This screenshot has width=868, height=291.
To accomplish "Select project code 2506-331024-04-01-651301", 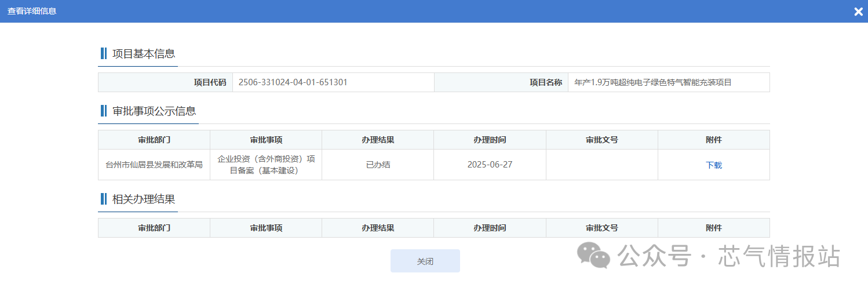I will pos(293,82).
